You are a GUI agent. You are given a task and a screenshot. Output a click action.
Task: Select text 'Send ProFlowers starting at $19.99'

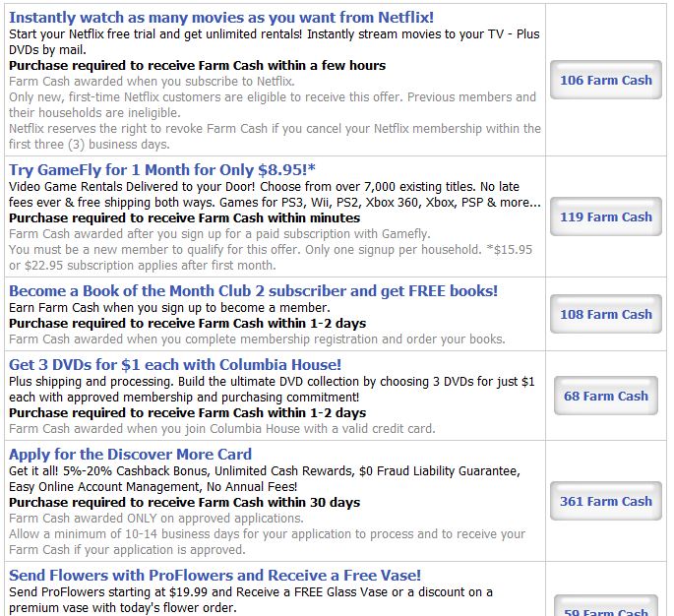[108, 592]
